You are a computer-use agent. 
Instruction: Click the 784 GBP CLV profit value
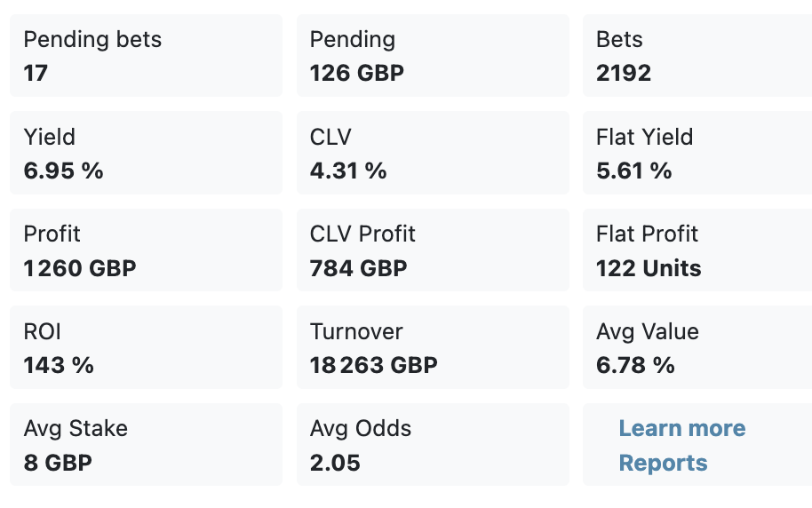coord(358,268)
